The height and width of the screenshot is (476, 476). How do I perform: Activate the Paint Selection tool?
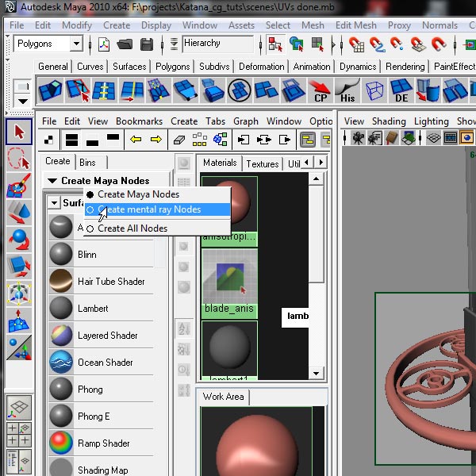19,186
